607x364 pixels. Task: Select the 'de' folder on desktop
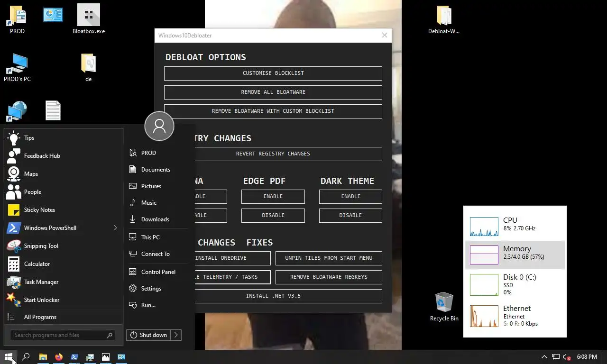(88, 67)
